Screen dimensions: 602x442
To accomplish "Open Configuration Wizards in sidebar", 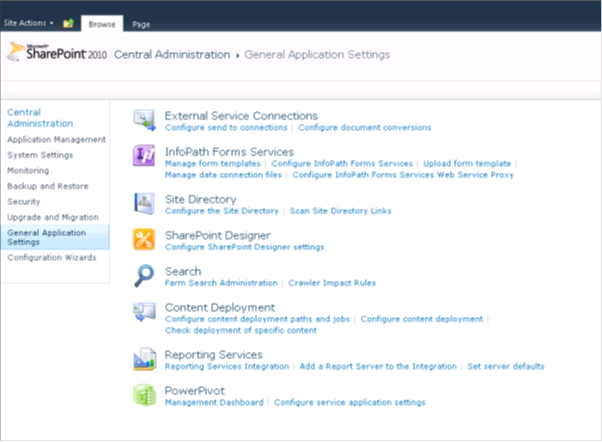I will tap(51, 258).
